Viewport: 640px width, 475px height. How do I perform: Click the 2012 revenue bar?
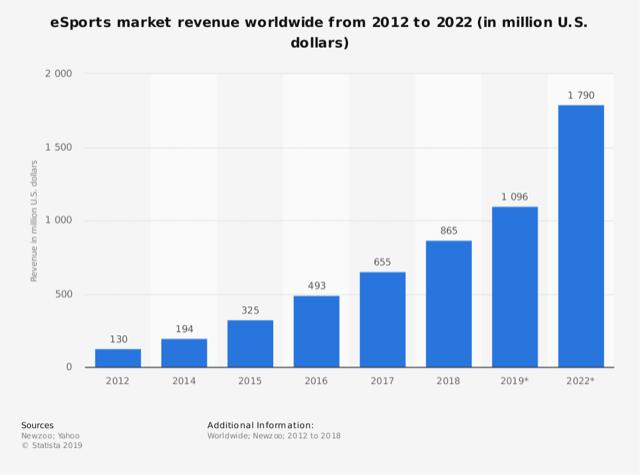(118, 358)
